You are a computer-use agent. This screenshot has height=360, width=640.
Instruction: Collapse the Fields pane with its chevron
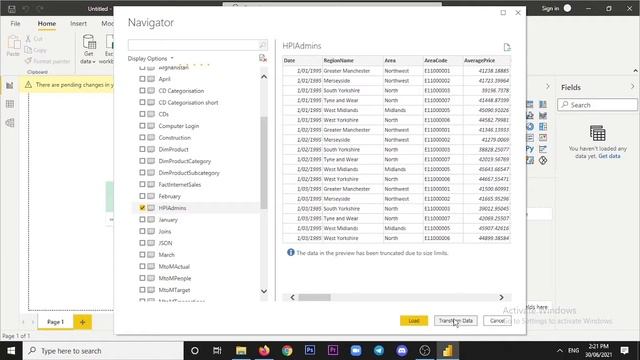[632, 87]
